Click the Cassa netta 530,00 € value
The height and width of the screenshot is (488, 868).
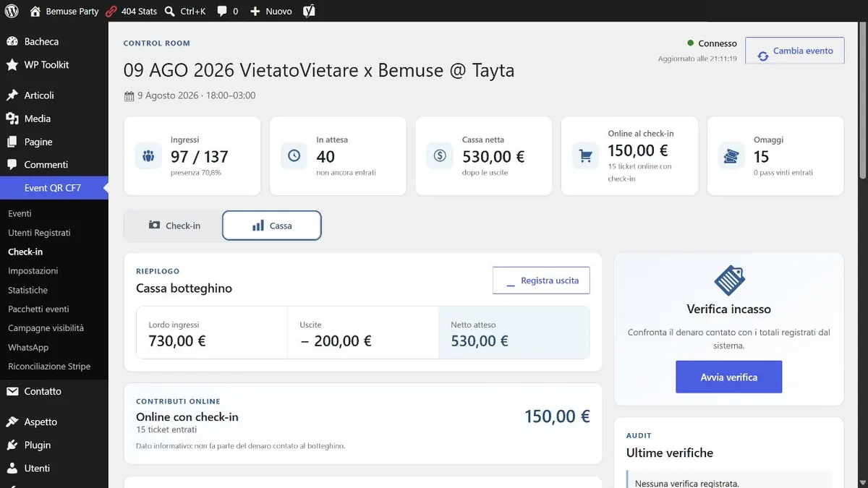coord(493,156)
